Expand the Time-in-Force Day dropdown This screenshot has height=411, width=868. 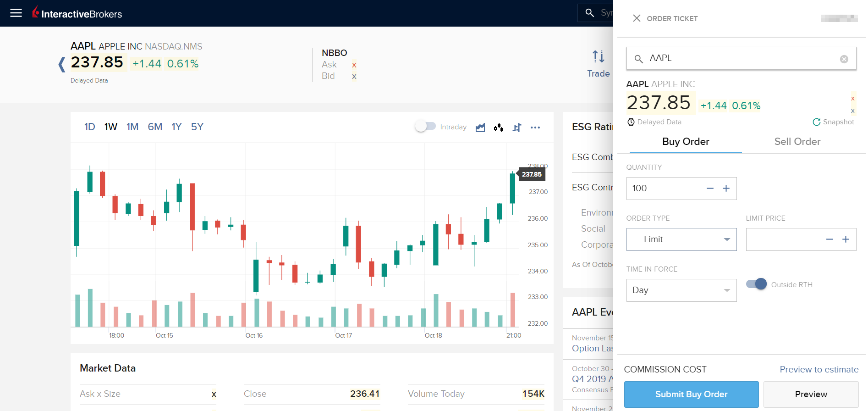coord(681,290)
